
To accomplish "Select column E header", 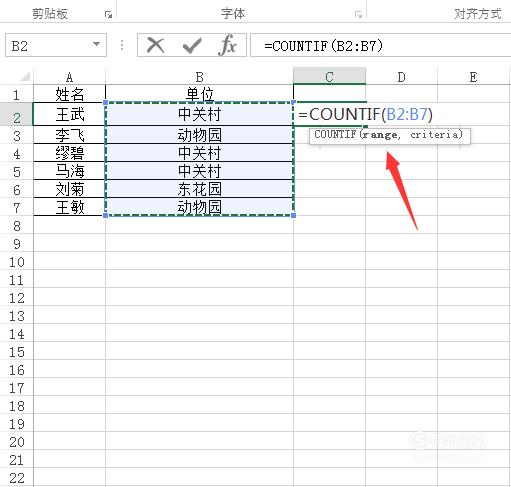I will (473, 77).
